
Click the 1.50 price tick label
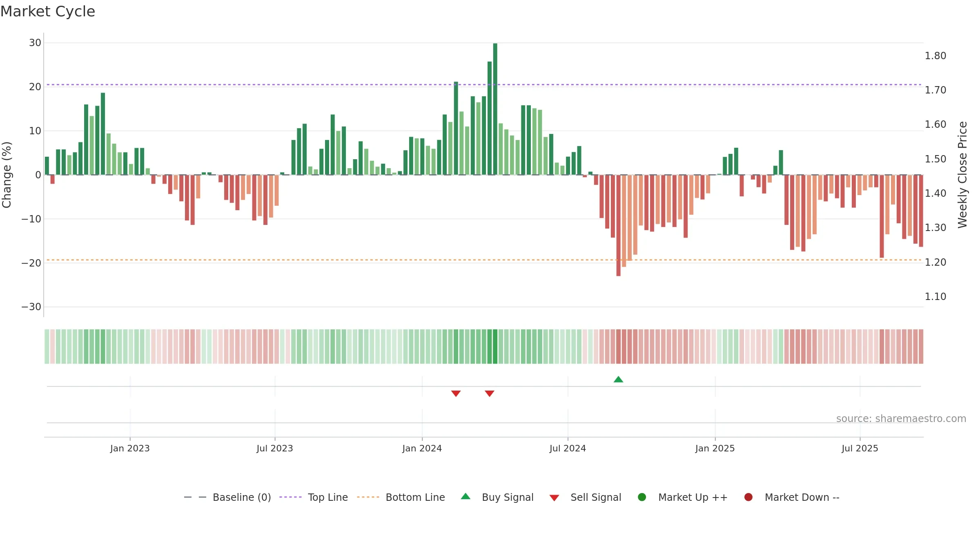935,159
